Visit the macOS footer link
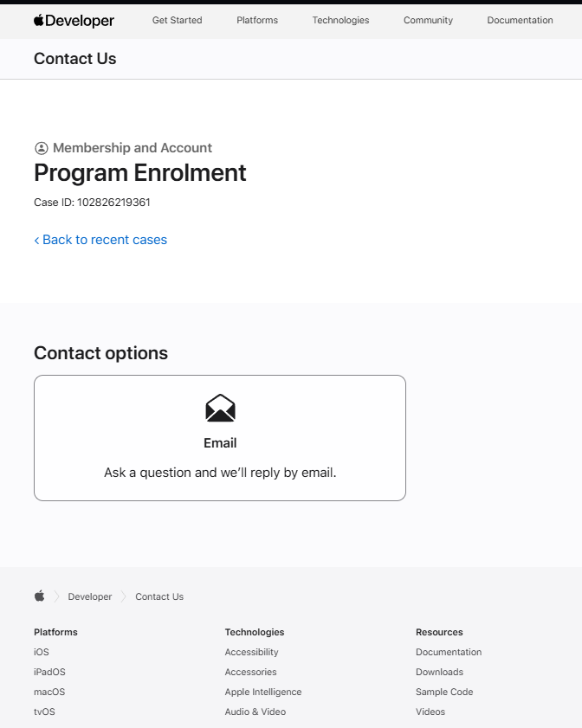The image size is (582, 728). pos(49,692)
